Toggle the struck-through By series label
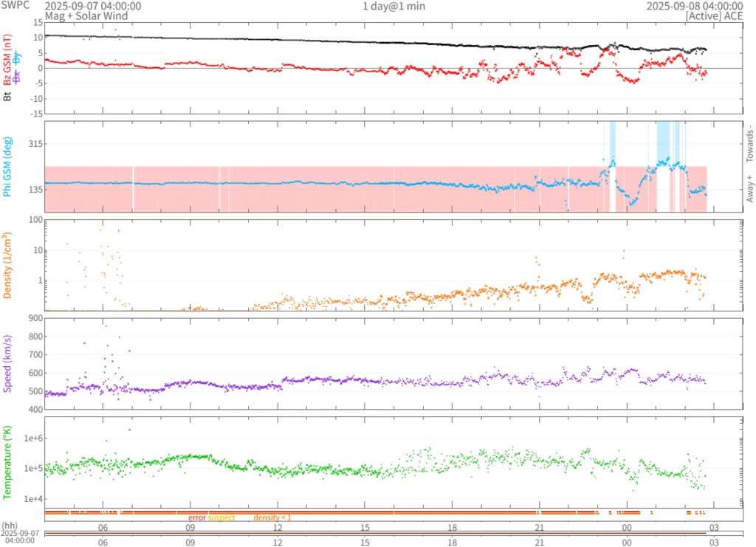756x547 pixels. point(17,56)
